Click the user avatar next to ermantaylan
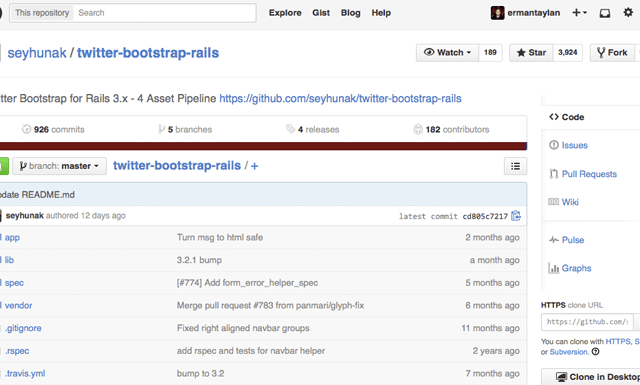This screenshot has height=385, width=640. pos(497,13)
